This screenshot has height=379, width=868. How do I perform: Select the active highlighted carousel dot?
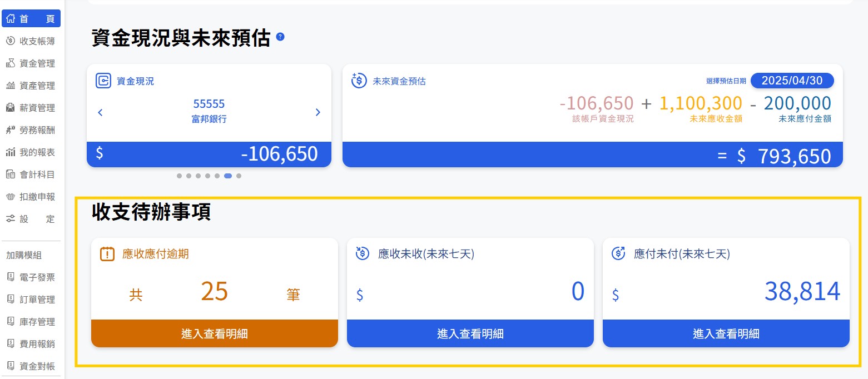click(228, 176)
